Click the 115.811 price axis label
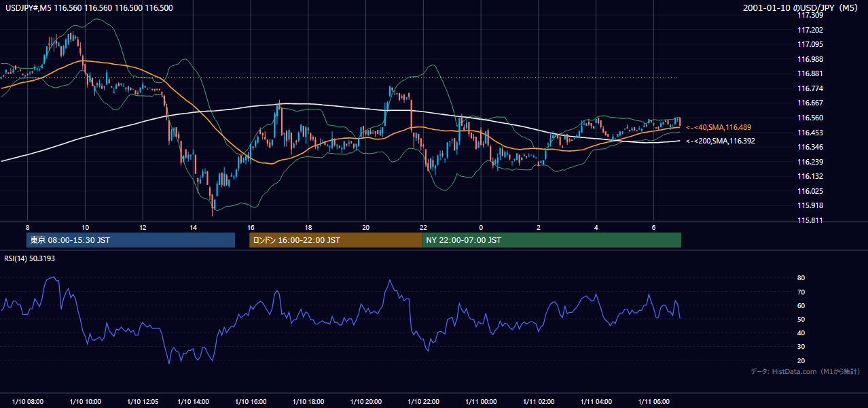868x408 pixels. click(x=810, y=220)
